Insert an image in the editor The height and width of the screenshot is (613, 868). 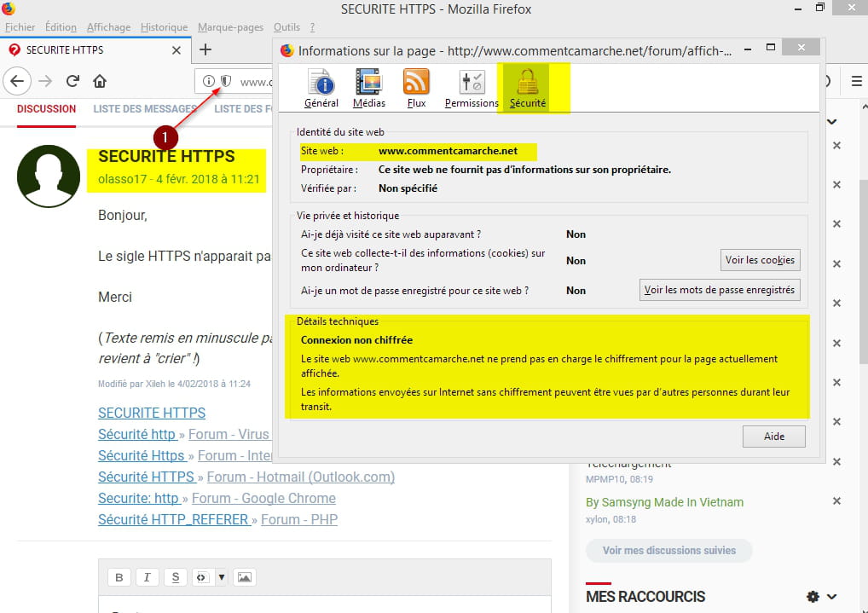point(244,577)
